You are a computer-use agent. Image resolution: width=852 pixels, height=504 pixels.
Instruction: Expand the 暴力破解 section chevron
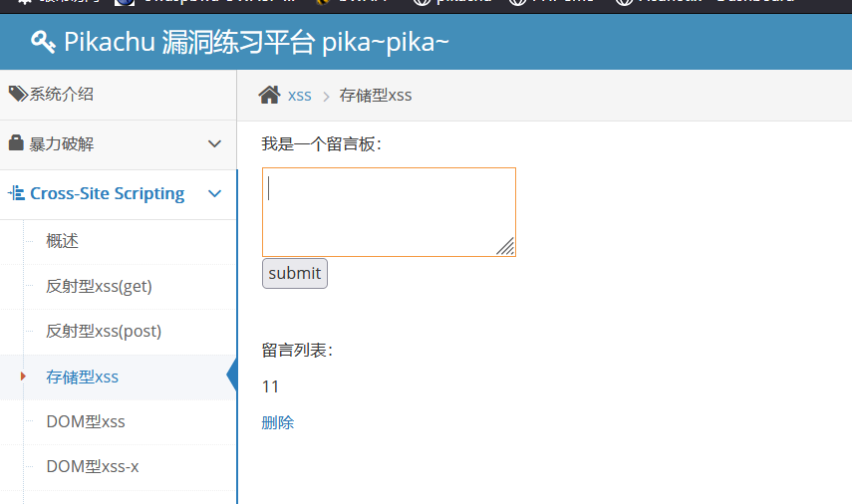point(214,144)
